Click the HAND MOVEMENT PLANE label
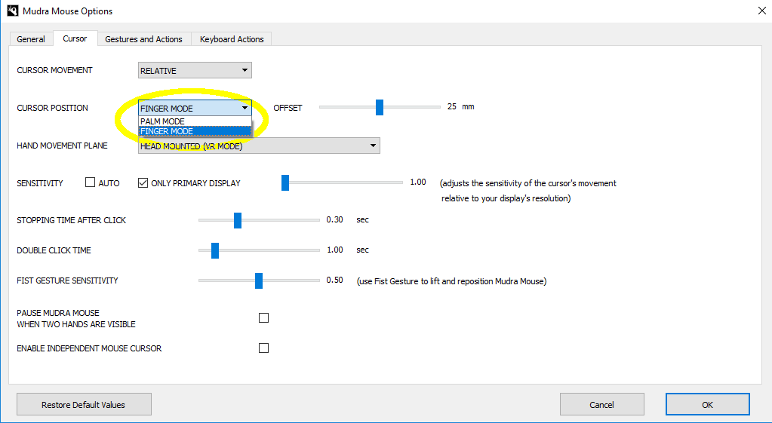 pos(62,145)
